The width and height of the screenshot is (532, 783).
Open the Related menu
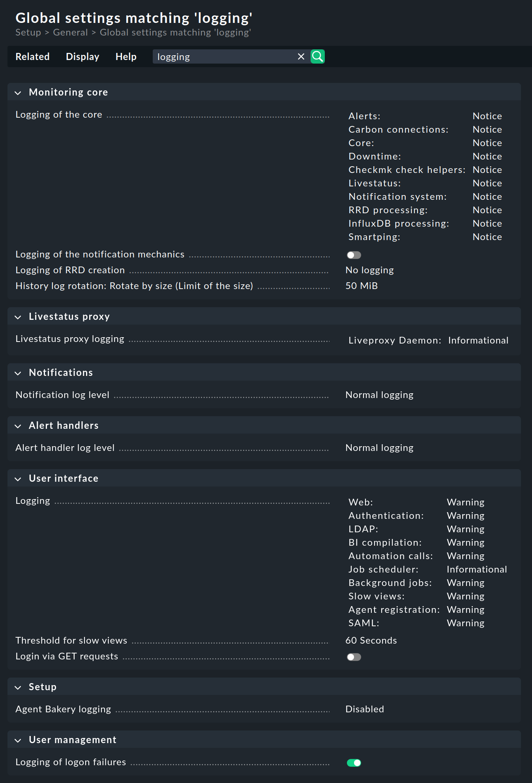click(x=32, y=56)
